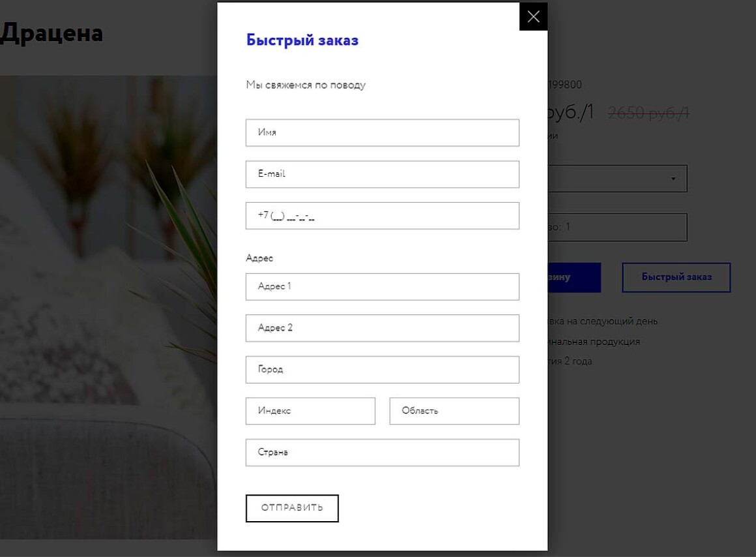Click the Драцена page title
Viewport: 756px width, 557px height.
click(51, 33)
